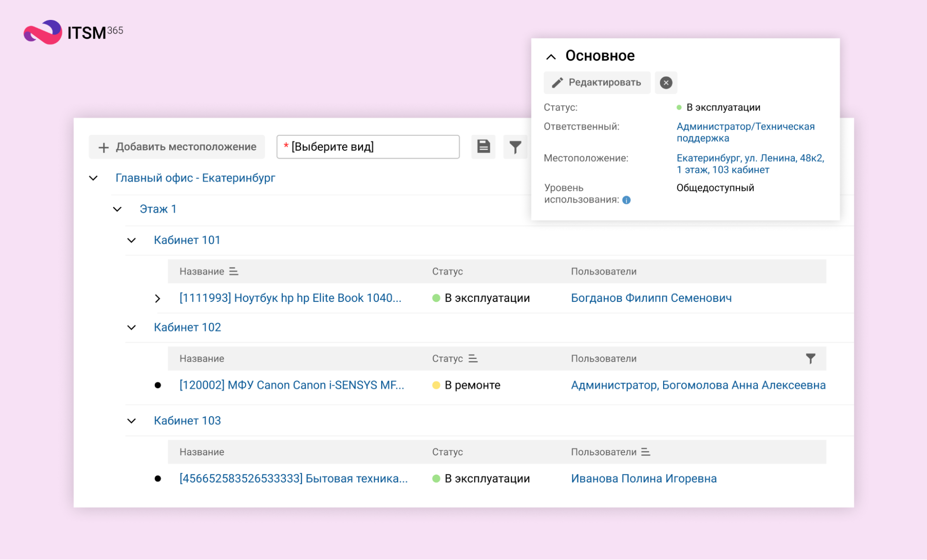927x560 pixels.
Task: Open Богданов Филипп Семенович user link
Action: click(651, 298)
